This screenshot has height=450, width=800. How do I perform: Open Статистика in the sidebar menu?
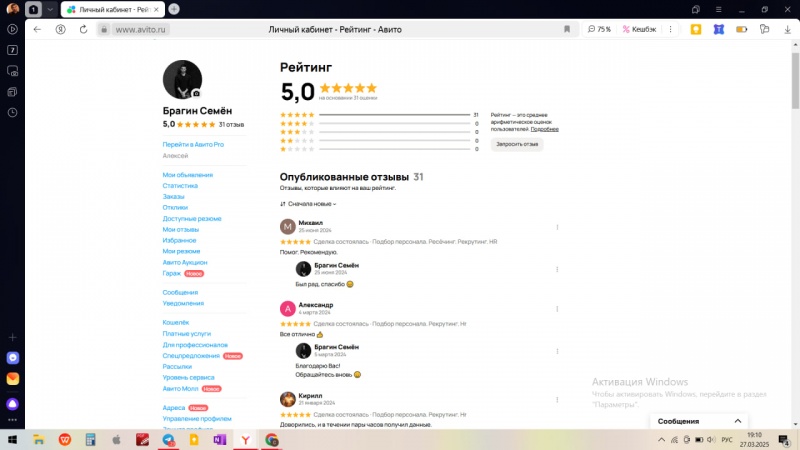pyautogui.click(x=180, y=186)
